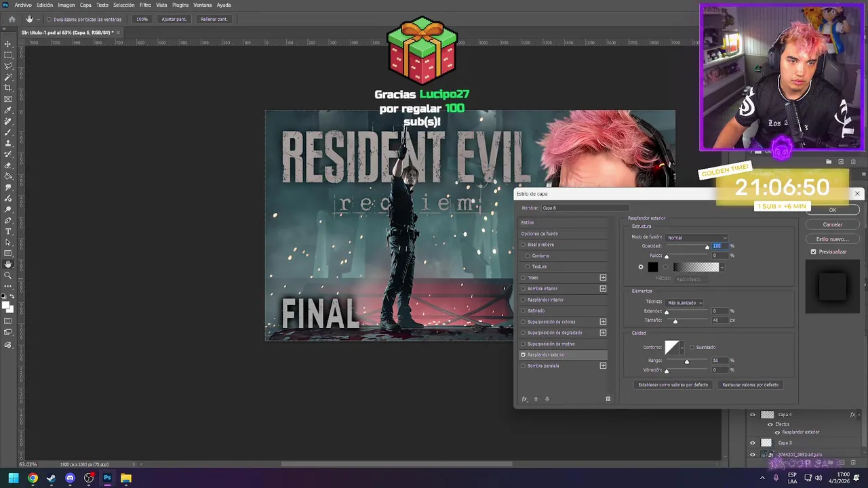This screenshot has width=868, height=488.
Task: Select the gradient radio button for glow
Action: pyautogui.click(x=665, y=267)
